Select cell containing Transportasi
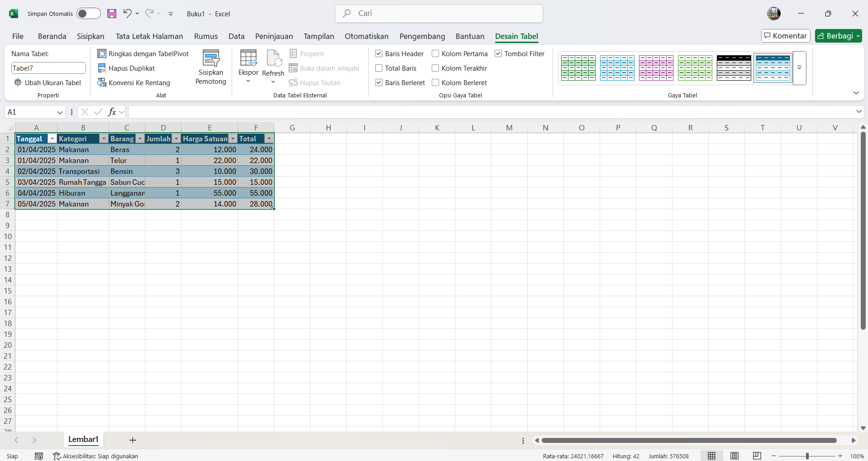Screen dimensions: 868x461 tap(83, 171)
